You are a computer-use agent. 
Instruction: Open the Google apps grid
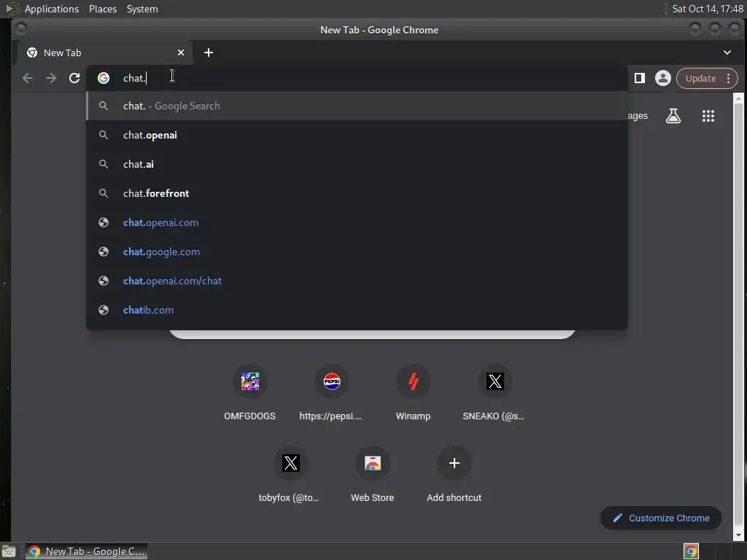708,116
